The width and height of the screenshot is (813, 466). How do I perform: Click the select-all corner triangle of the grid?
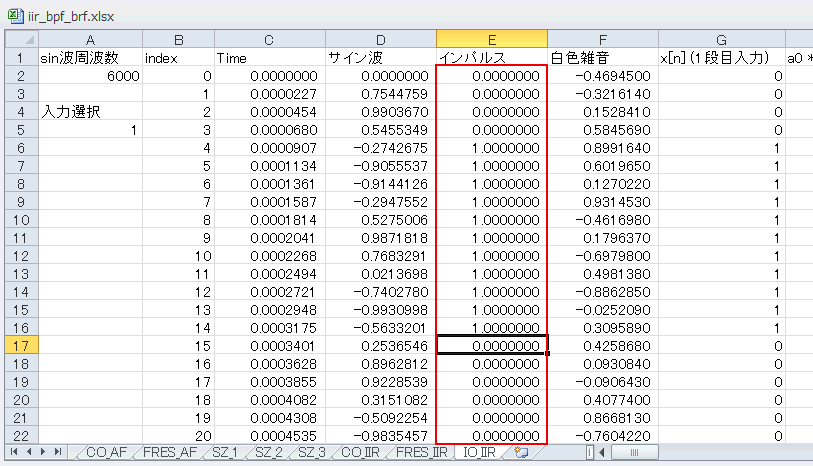point(22,39)
